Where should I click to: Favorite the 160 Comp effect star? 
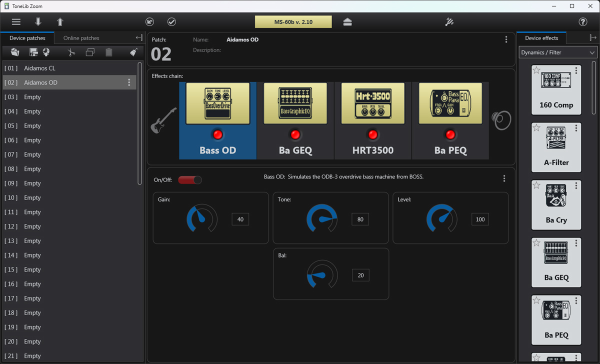(536, 70)
